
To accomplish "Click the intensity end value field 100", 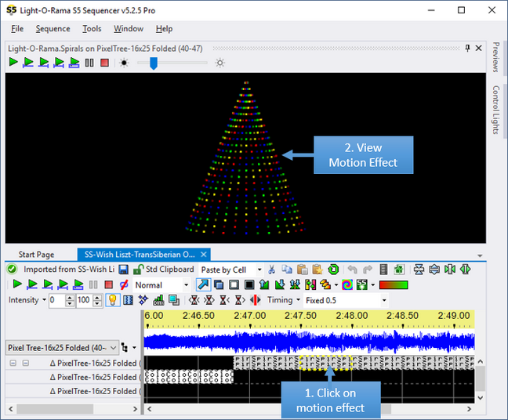I will click(84, 300).
